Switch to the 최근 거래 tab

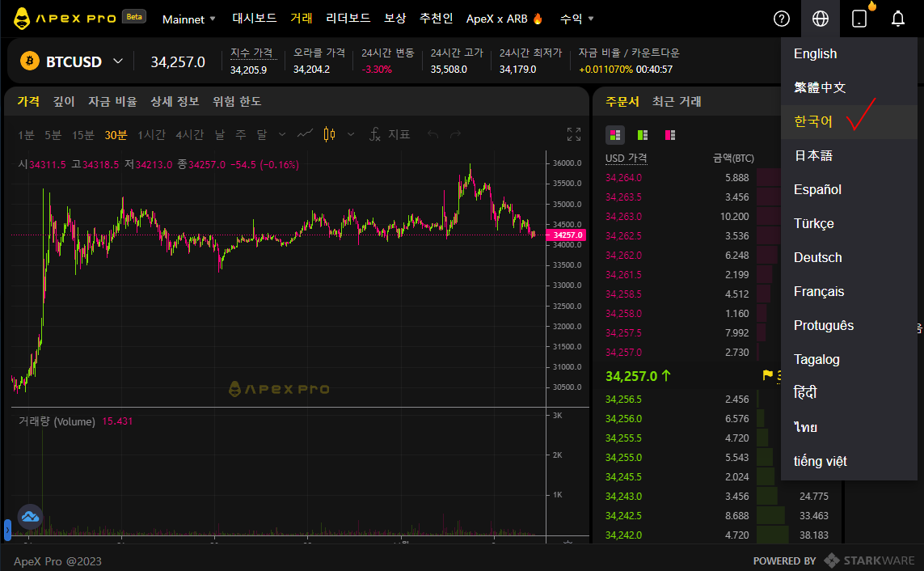tap(677, 101)
